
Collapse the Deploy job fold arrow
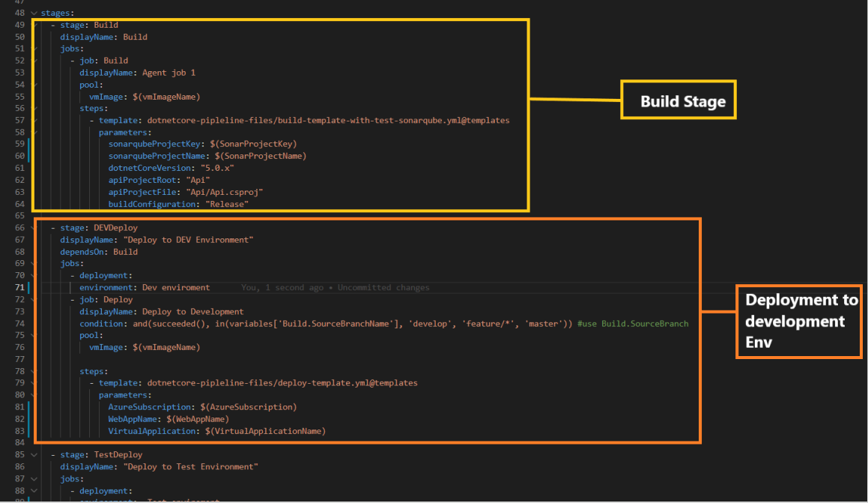(33, 299)
